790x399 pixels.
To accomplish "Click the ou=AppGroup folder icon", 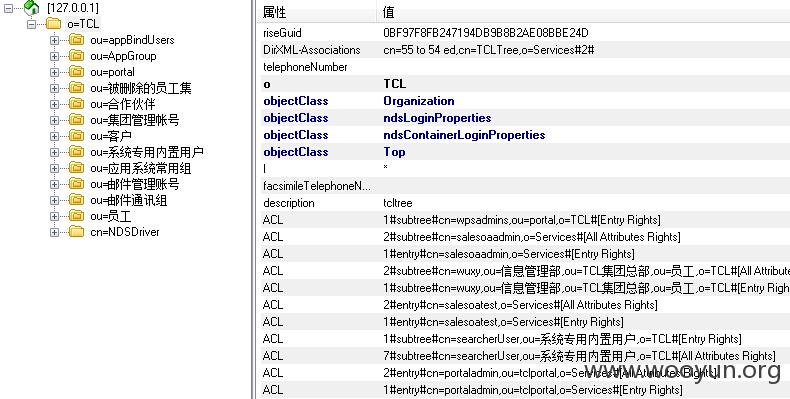I will click(x=76, y=56).
